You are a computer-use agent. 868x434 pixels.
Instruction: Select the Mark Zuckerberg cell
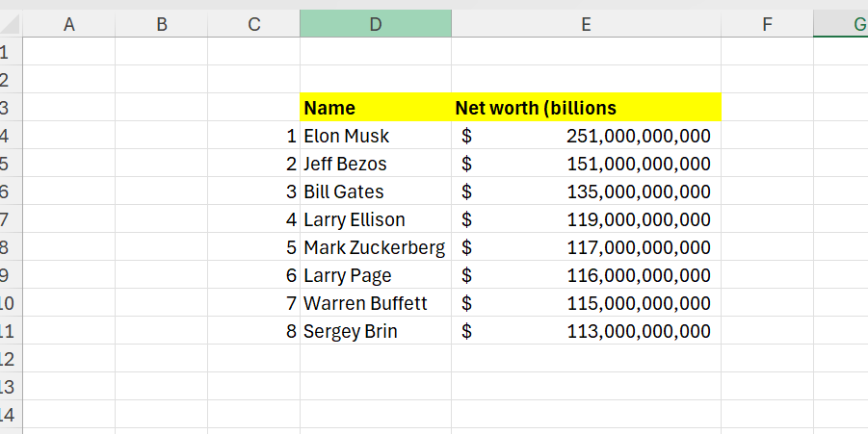pyautogui.click(x=375, y=247)
